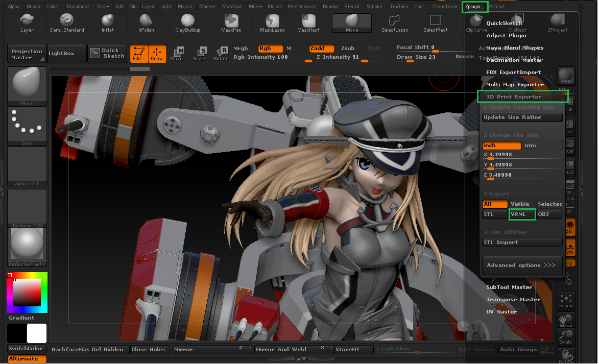The width and height of the screenshot is (599, 364).
Task: Expand the Decimation Master plugin section
Action: (x=513, y=60)
